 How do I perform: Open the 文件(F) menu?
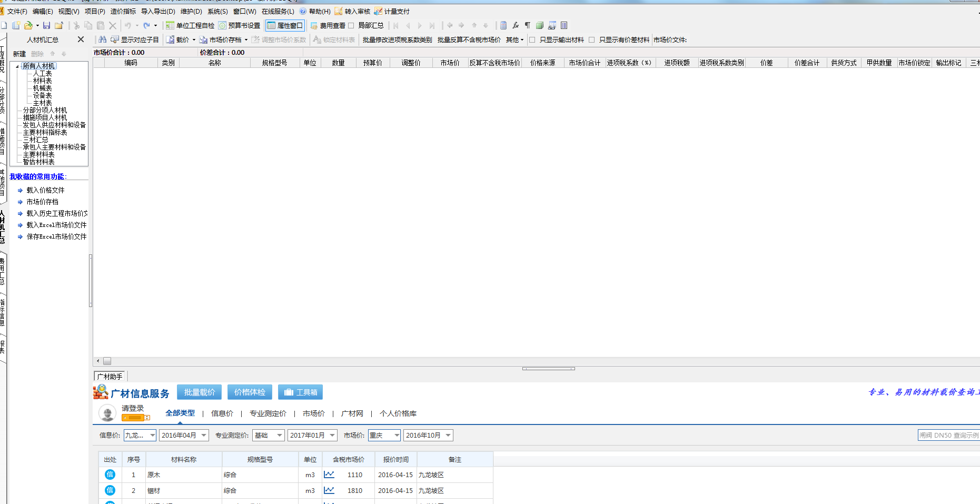pyautogui.click(x=17, y=11)
